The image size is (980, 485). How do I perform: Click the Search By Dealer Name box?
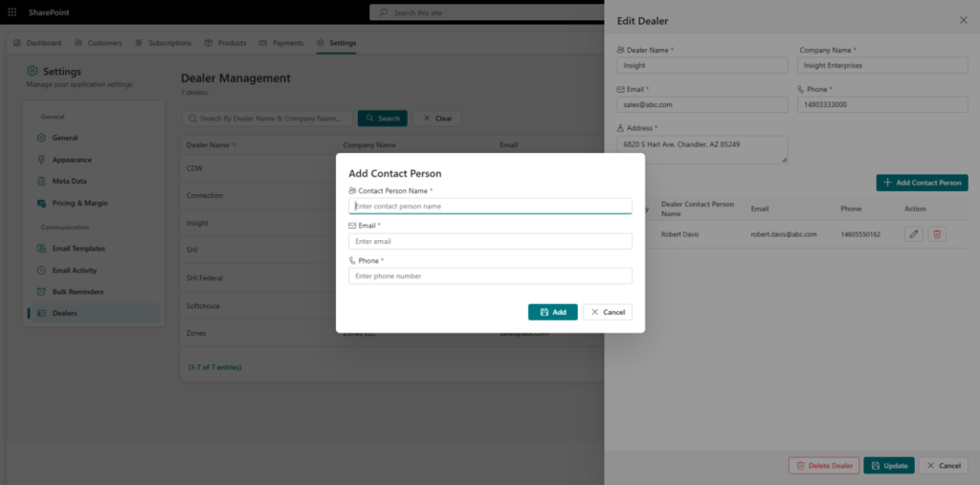[268, 118]
